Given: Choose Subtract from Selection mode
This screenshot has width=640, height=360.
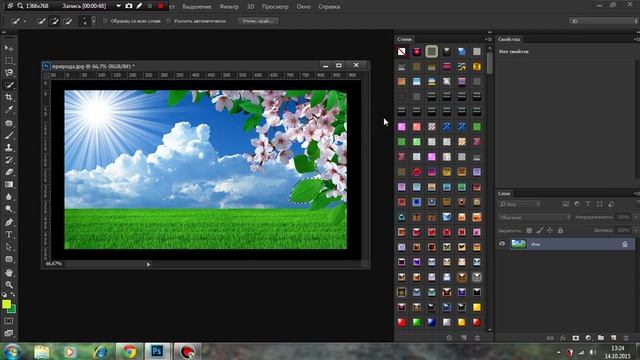Looking at the screenshot, I should (x=68, y=21).
